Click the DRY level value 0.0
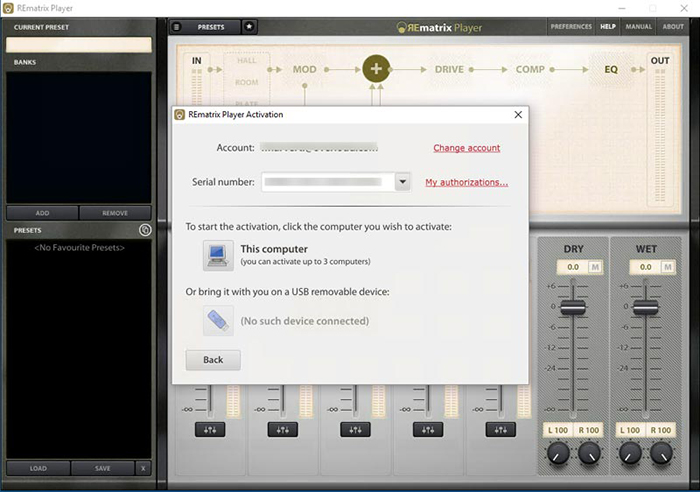The height and width of the screenshot is (492, 700). tap(573, 267)
